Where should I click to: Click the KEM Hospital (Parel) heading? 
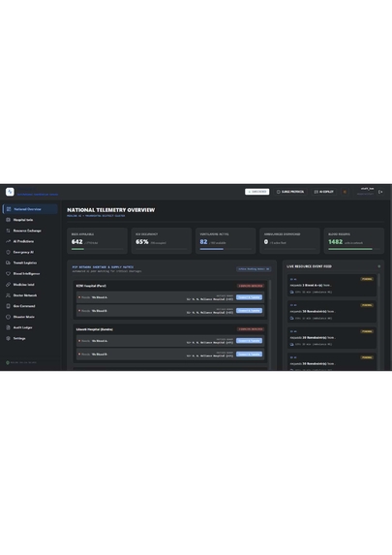click(x=91, y=286)
